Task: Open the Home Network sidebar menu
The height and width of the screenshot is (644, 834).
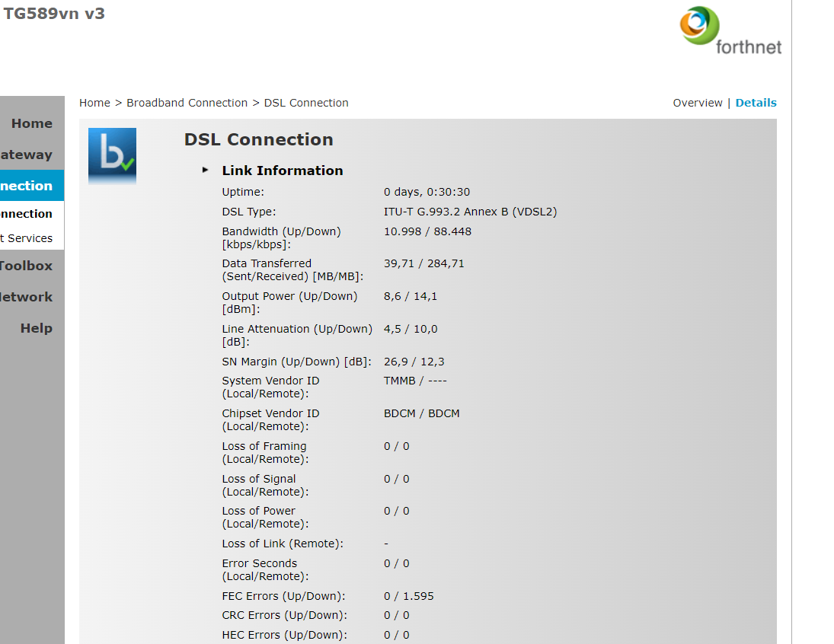Action: (27, 297)
